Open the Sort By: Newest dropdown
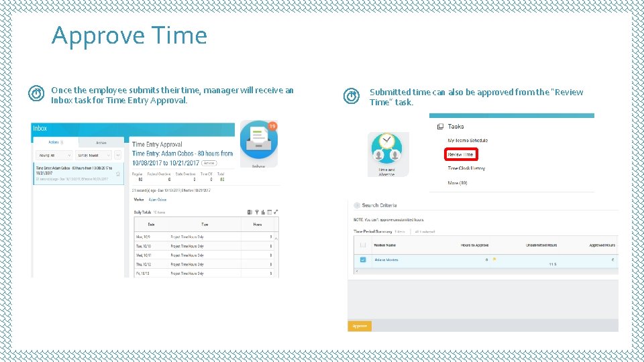This screenshot has height=362, width=644. coord(93,156)
